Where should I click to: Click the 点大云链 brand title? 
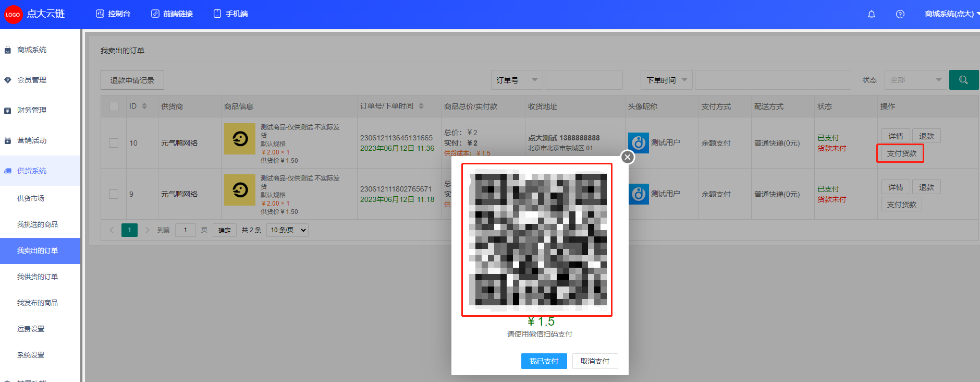coord(46,14)
